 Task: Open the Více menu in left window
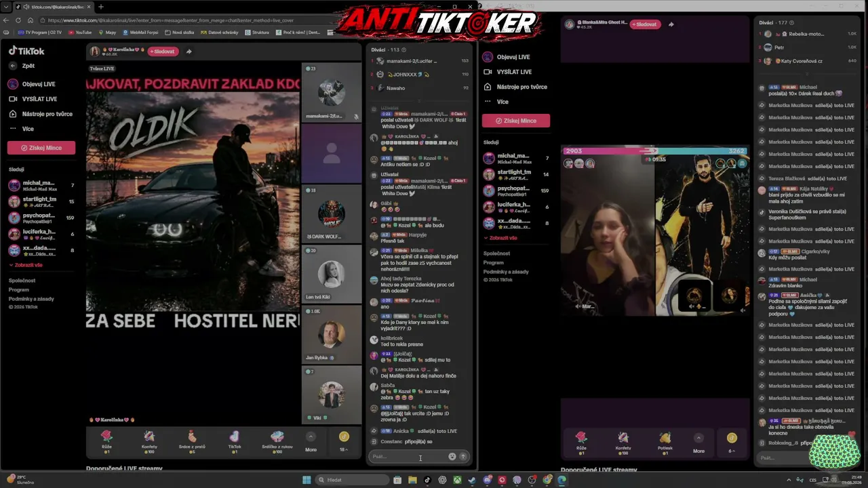(21, 129)
